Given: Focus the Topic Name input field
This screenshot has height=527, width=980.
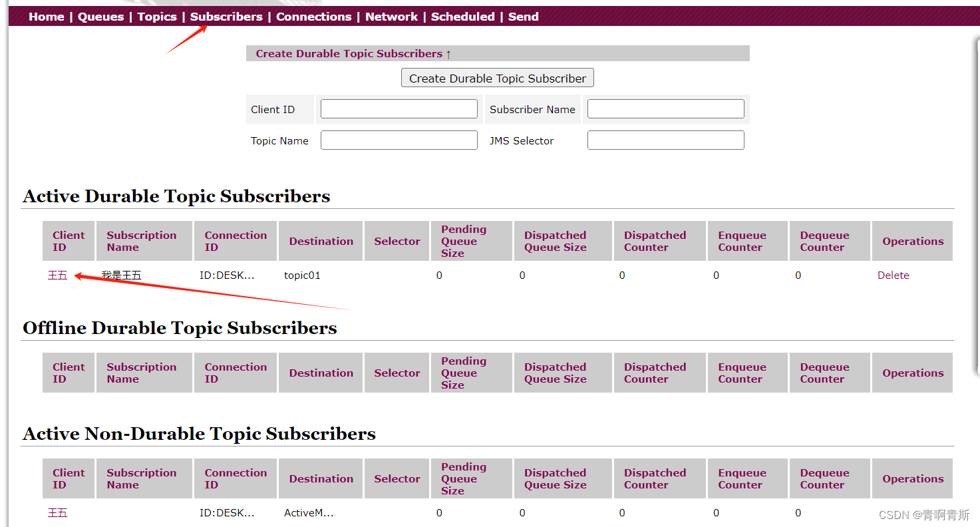Looking at the screenshot, I should 399,140.
